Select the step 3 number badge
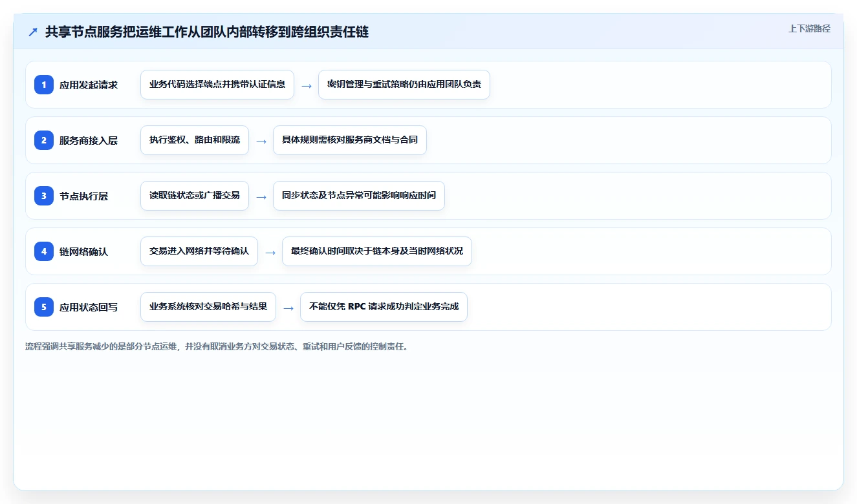857x504 pixels. coord(44,196)
